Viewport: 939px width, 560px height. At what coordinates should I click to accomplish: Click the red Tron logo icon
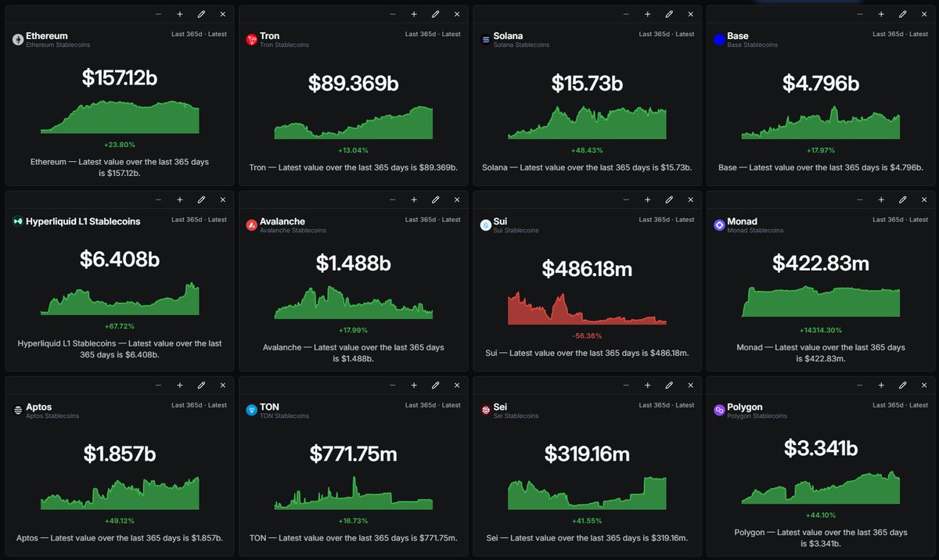(252, 40)
